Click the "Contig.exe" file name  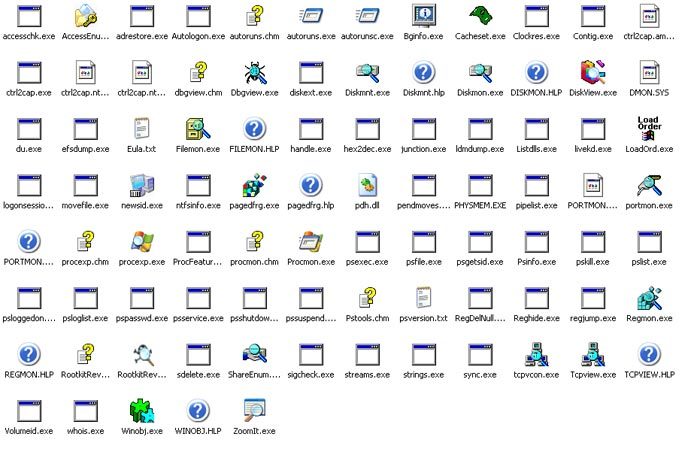pyautogui.click(x=593, y=36)
